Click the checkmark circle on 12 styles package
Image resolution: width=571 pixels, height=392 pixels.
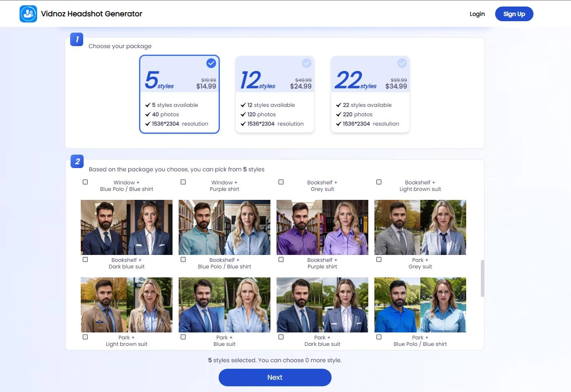306,63
